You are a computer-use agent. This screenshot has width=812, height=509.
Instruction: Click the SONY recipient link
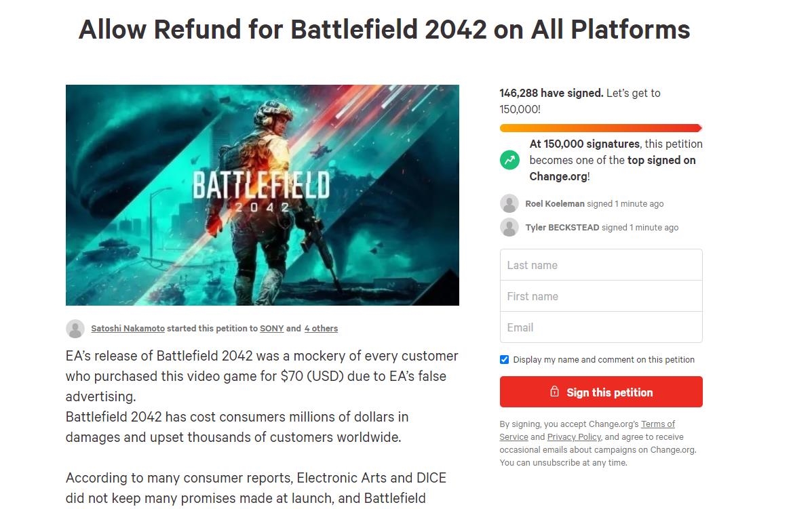tap(271, 329)
